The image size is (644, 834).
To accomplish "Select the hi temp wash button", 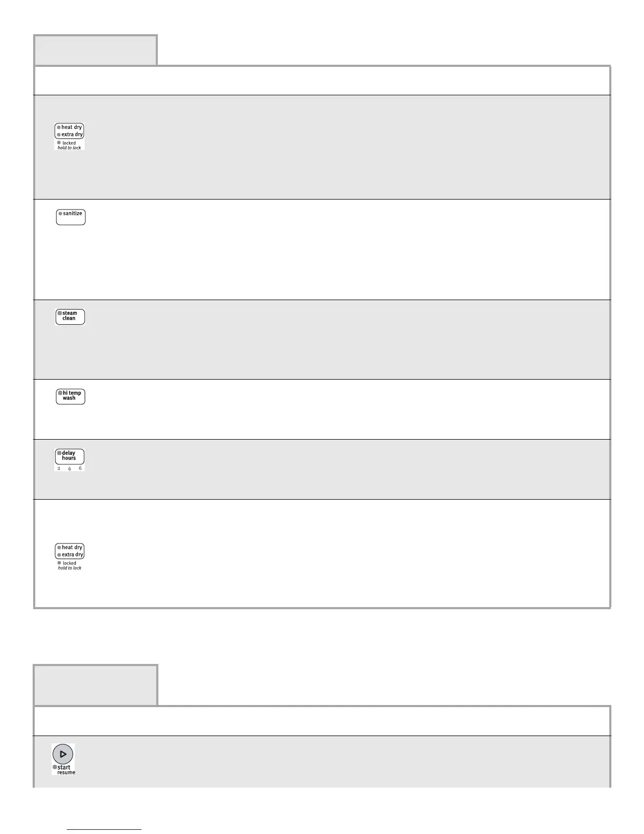I will [x=71, y=396].
